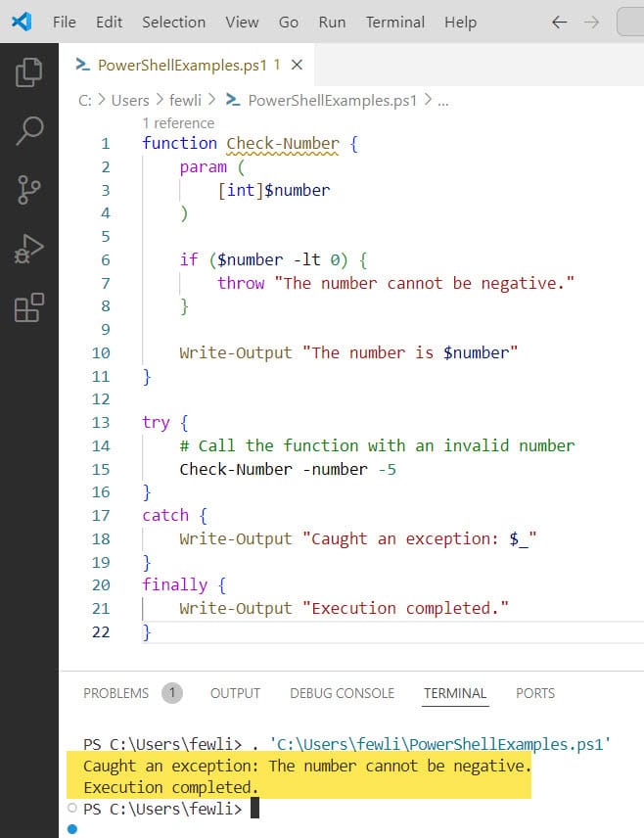Screen dimensions: 644x838
Task: Open the Run menu
Action: click(x=332, y=22)
